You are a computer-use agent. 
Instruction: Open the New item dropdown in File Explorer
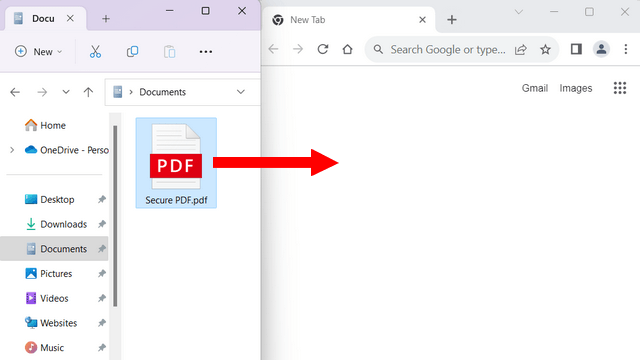pos(38,52)
